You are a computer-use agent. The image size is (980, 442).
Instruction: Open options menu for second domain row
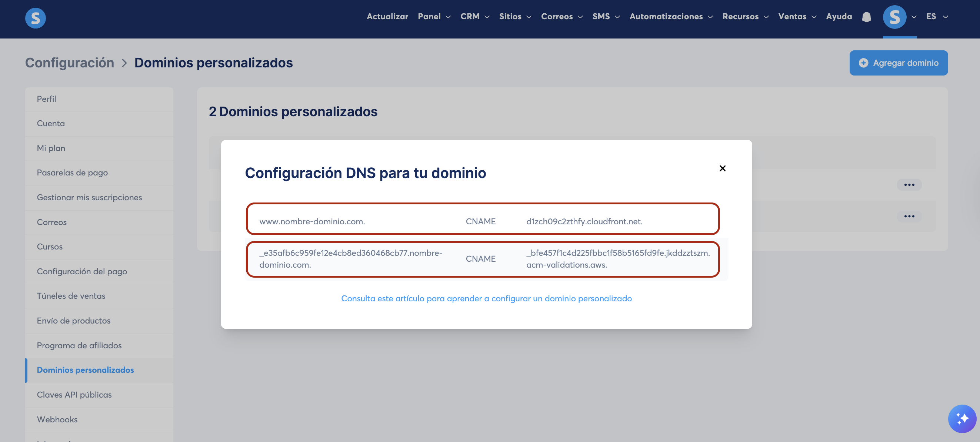(x=909, y=217)
